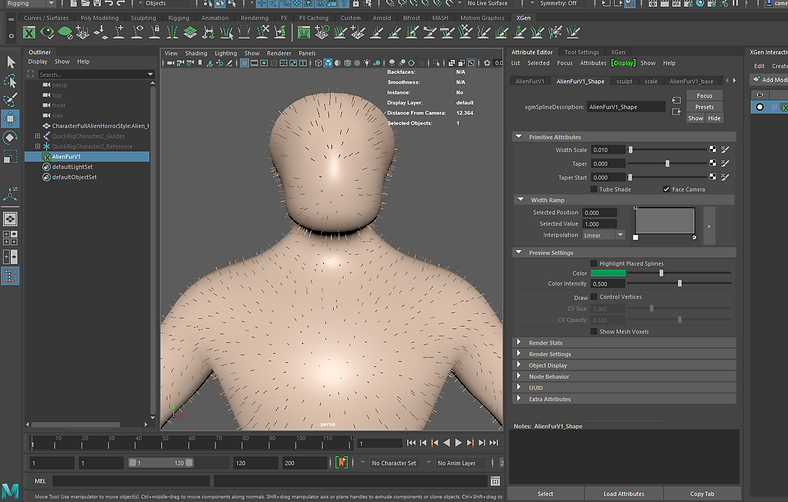
Task: Open the Interpolation Linear dropdown
Action: coord(603,235)
